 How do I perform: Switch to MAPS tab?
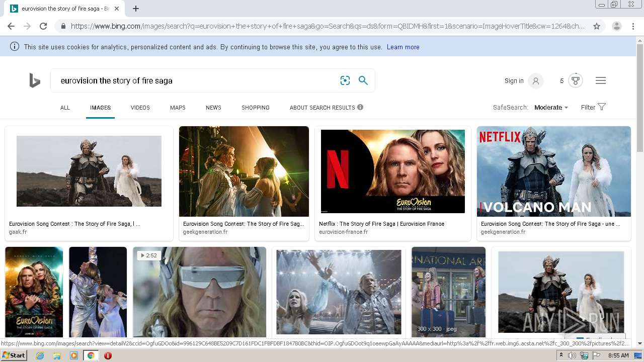(178, 108)
